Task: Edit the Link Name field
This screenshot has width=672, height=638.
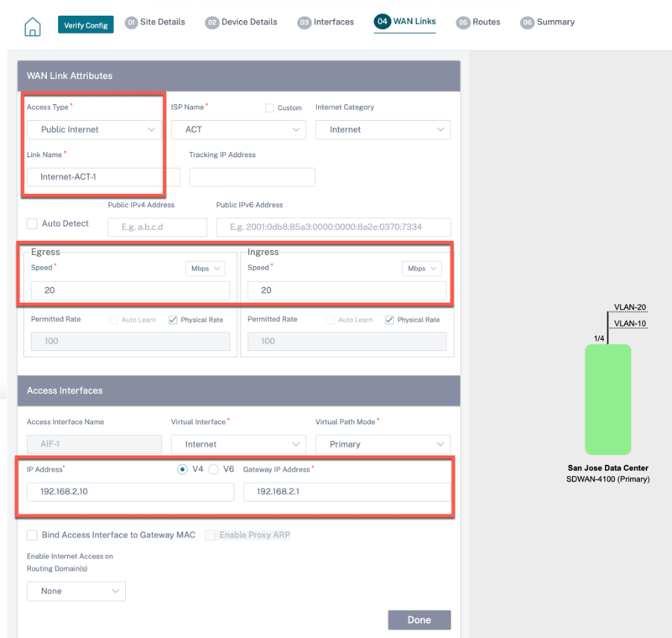Action: coord(104,177)
